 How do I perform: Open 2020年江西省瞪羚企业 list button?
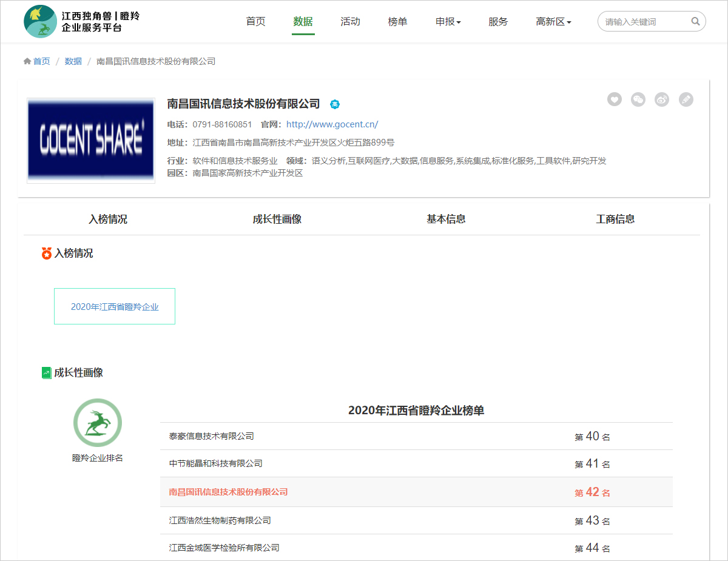coord(115,306)
